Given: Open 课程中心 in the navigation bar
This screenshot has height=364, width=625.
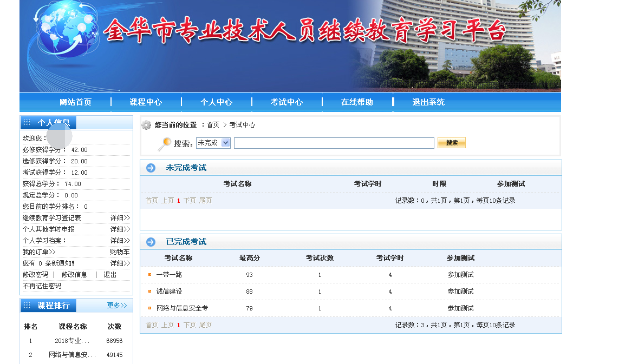Looking at the screenshot, I should [x=146, y=102].
